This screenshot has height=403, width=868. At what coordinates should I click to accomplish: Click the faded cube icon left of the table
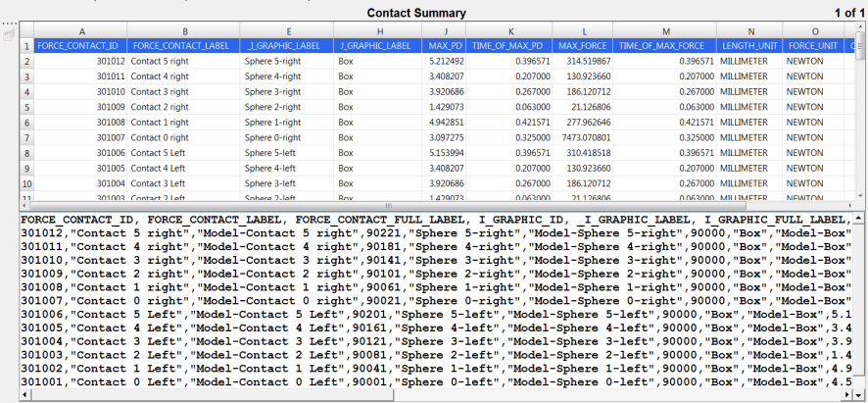9,34
